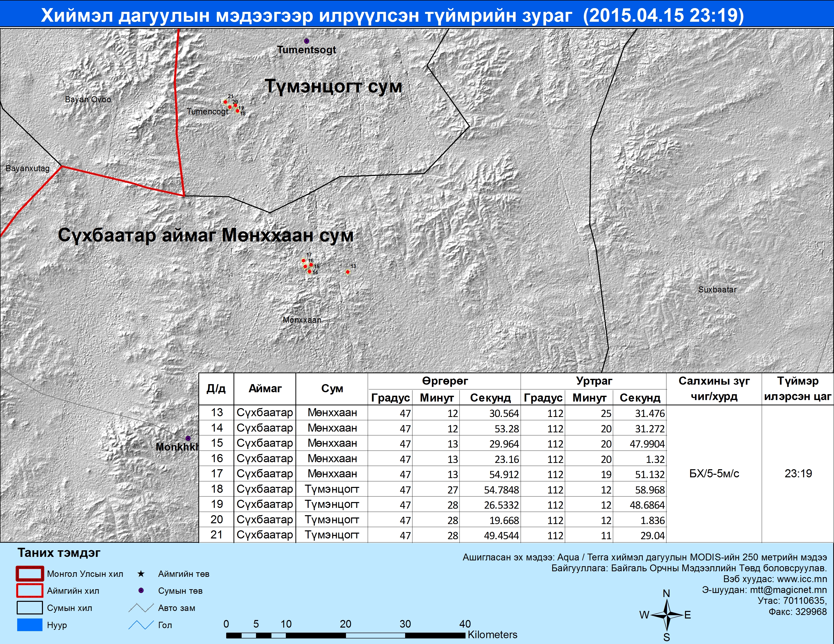The image size is (834, 644).
Task: Click the Сүхбаатар аймаг Мөнххаан сум label
Action: (x=205, y=235)
